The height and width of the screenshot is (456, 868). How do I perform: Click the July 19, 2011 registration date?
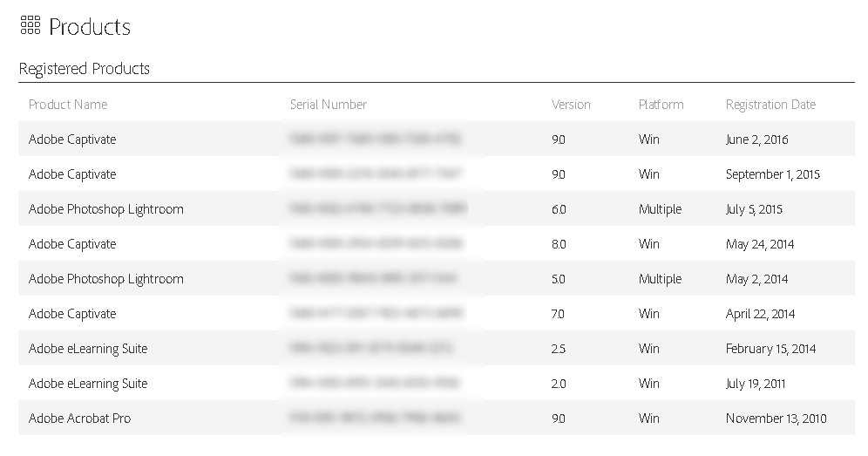(x=756, y=384)
